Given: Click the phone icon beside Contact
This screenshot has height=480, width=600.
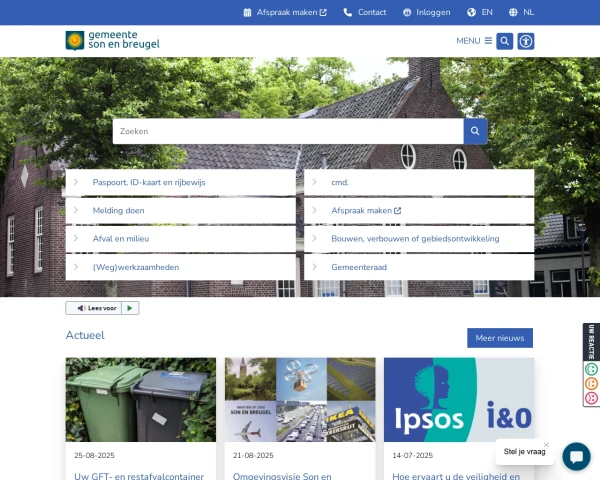Looking at the screenshot, I should click(347, 13).
